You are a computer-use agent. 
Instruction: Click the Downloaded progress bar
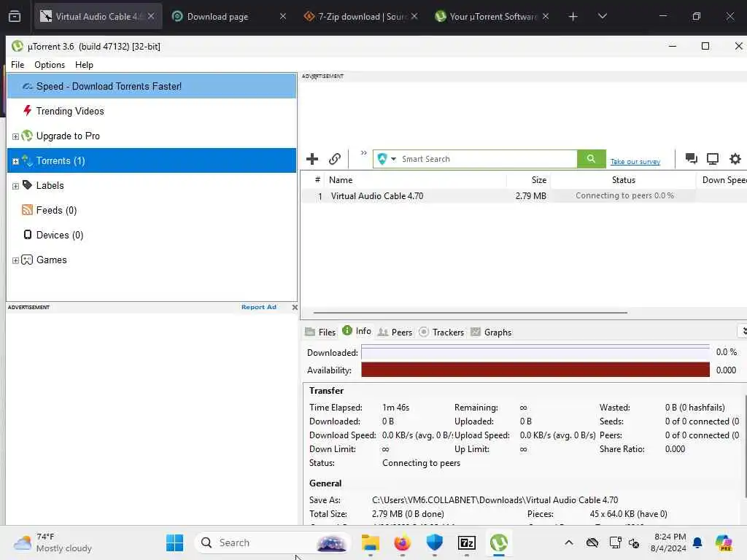coord(535,352)
